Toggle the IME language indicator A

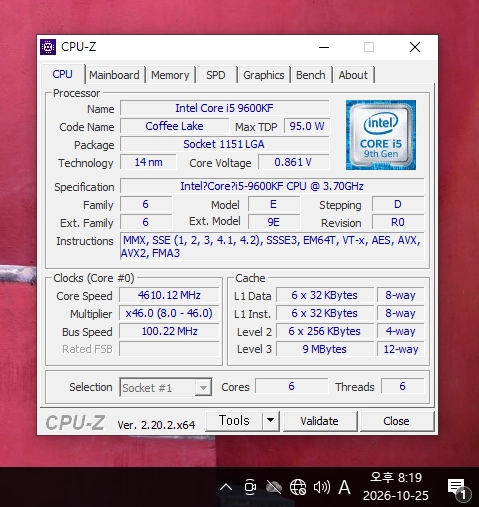tap(344, 487)
